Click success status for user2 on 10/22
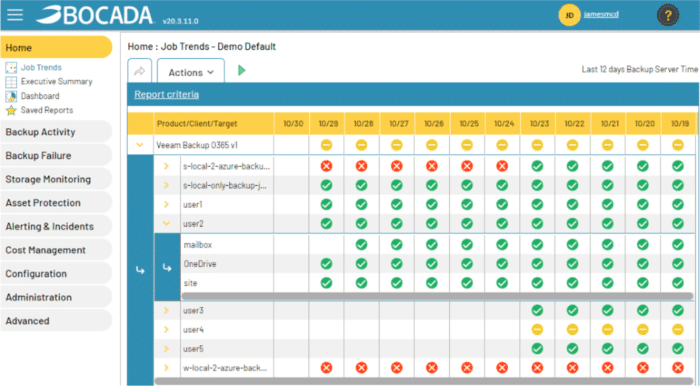700x387 pixels. point(572,224)
